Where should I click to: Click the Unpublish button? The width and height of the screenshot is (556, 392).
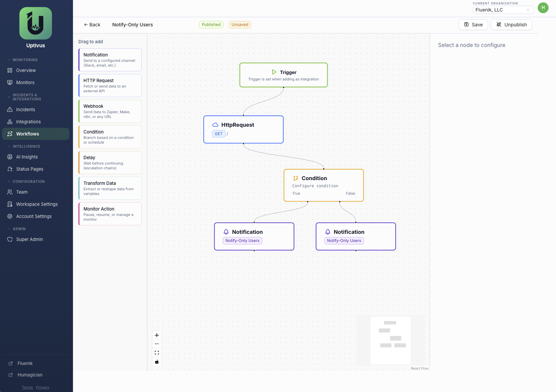[511, 25]
